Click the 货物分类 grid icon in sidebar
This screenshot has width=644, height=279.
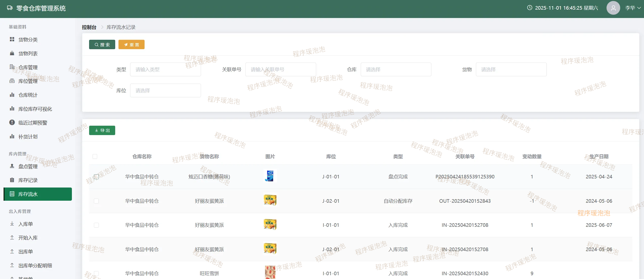coord(12,39)
